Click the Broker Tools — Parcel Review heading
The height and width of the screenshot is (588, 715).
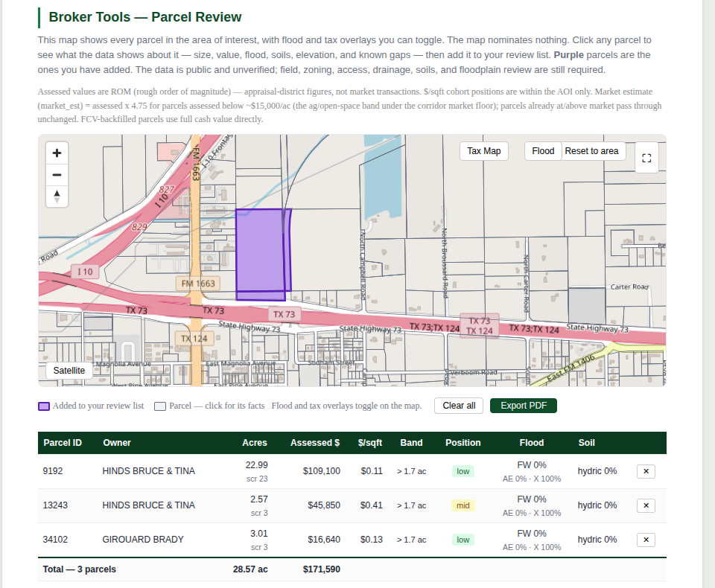145,17
